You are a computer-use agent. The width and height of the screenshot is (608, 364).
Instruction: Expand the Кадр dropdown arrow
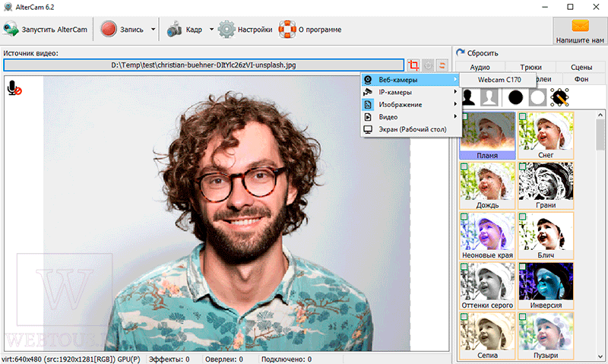pos(211,30)
